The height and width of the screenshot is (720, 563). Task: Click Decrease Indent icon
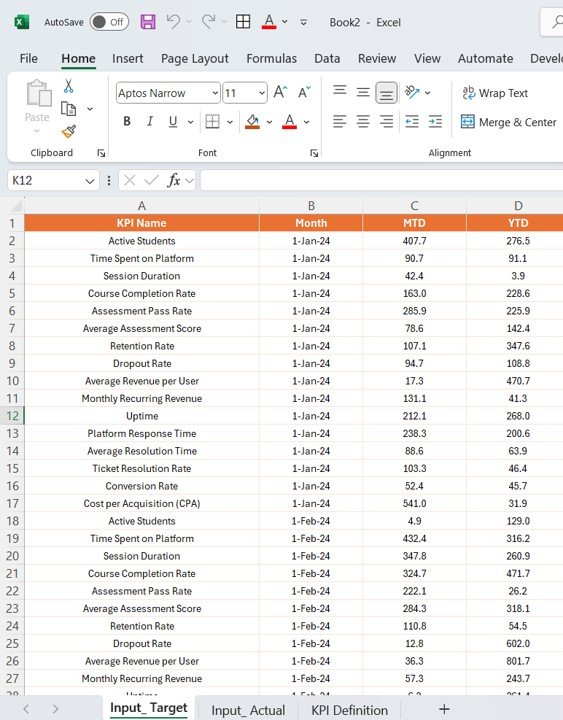tap(412, 121)
